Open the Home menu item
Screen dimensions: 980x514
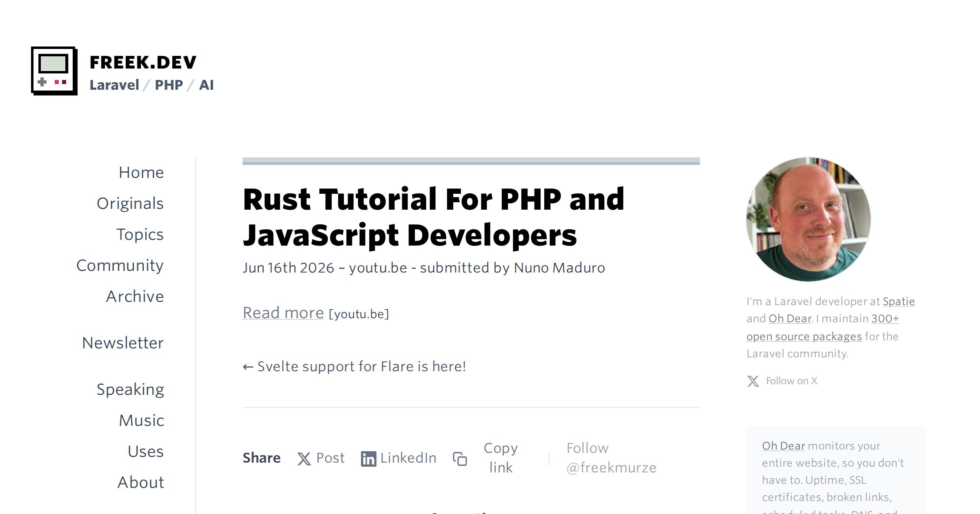coord(141,173)
